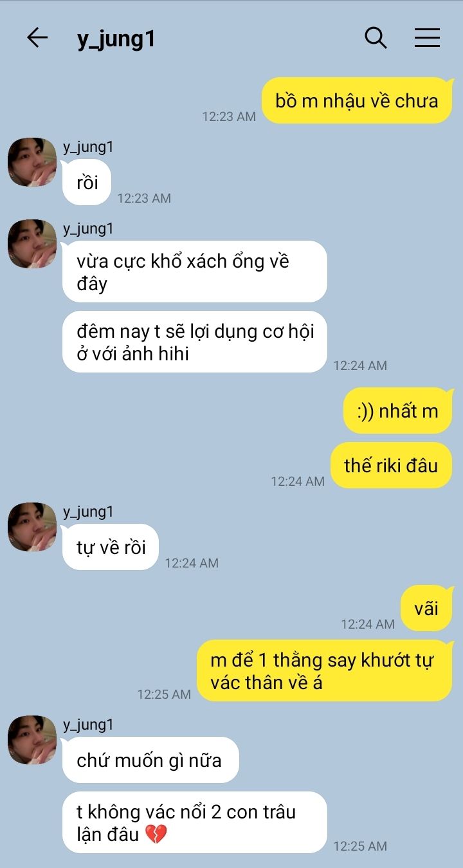
Task: Tap the back arrow icon
Action: (37, 38)
